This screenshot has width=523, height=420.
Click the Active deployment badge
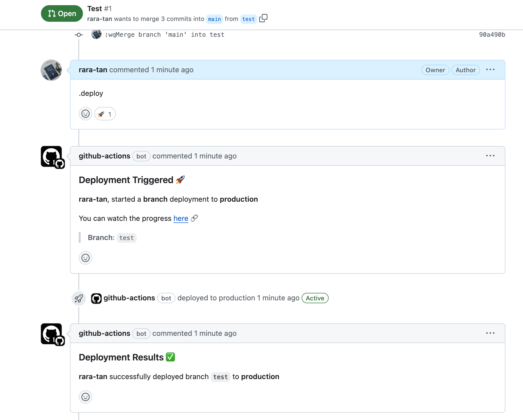click(315, 298)
